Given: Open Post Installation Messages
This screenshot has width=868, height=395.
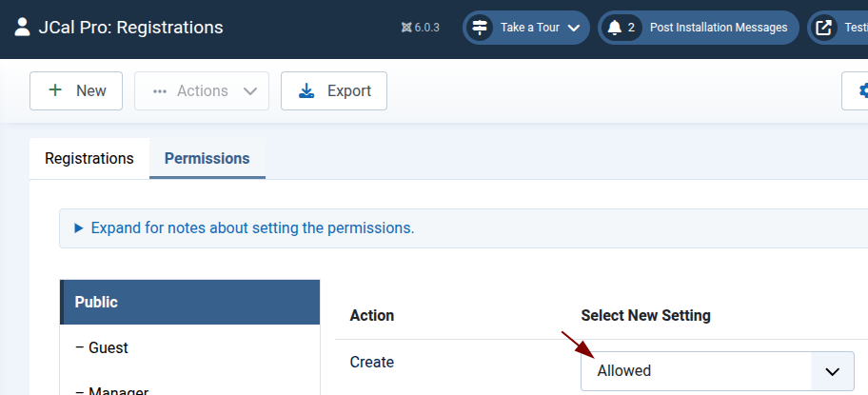Looking at the screenshot, I should tap(699, 28).
